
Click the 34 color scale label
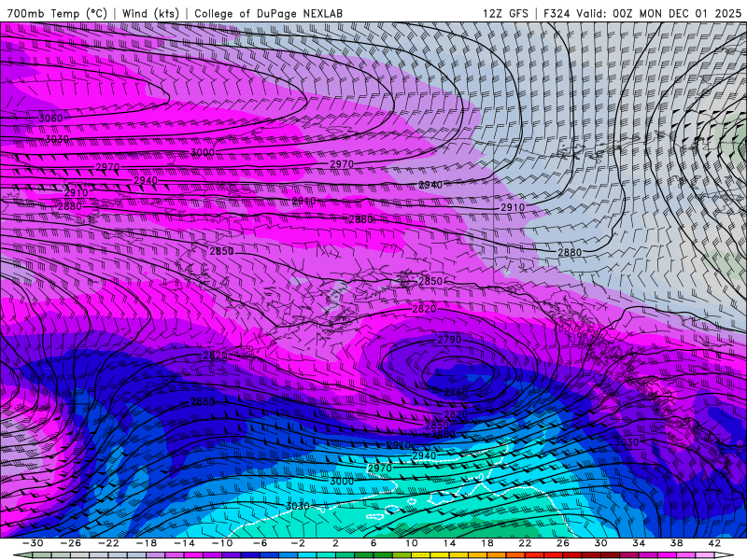(639, 543)
